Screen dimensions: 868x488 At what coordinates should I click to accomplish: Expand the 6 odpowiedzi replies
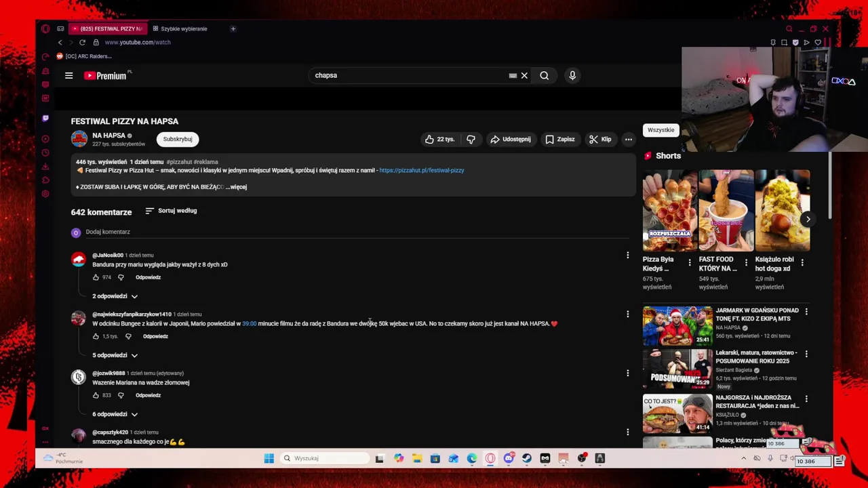pyautogui.click(x=115, y=414)
